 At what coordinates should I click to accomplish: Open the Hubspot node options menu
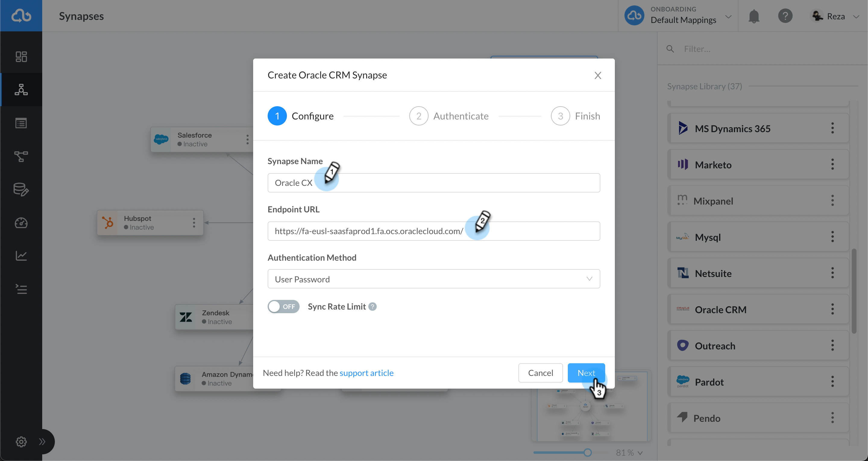[194, 223]
